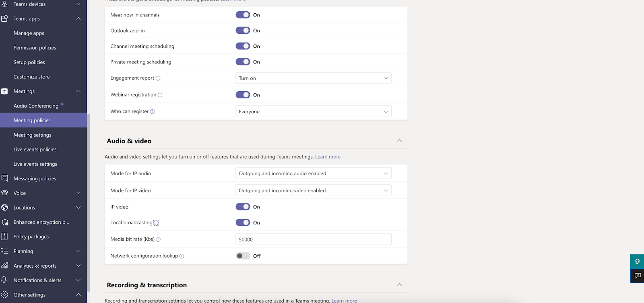Click the Voice phone icon
The image size is (644, 303).
click(4, 193)
